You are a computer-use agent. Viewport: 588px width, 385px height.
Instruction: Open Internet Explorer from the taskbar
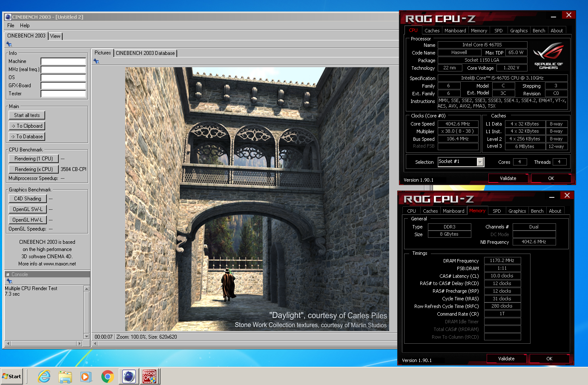[x=44, y=376]
